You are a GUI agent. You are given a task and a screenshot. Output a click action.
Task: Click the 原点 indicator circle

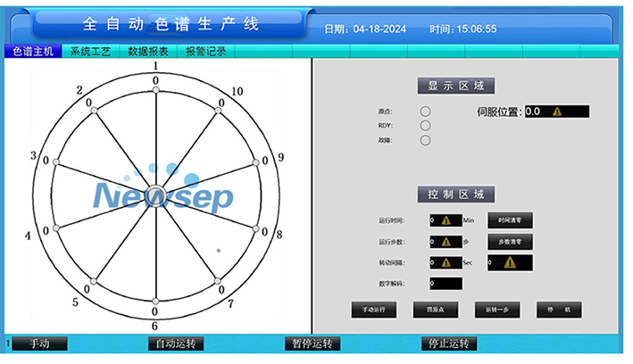point(425,111)
